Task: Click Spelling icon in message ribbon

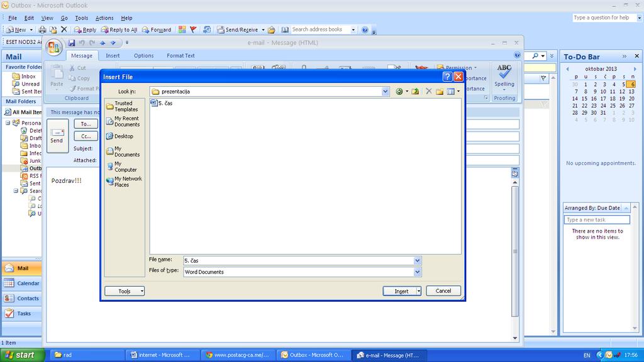Action: click(504, 76)
